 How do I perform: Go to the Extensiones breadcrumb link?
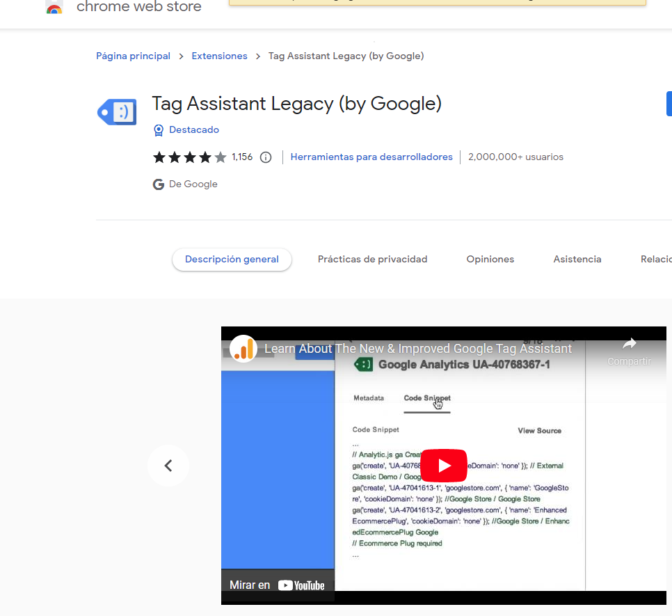point(219,56)
